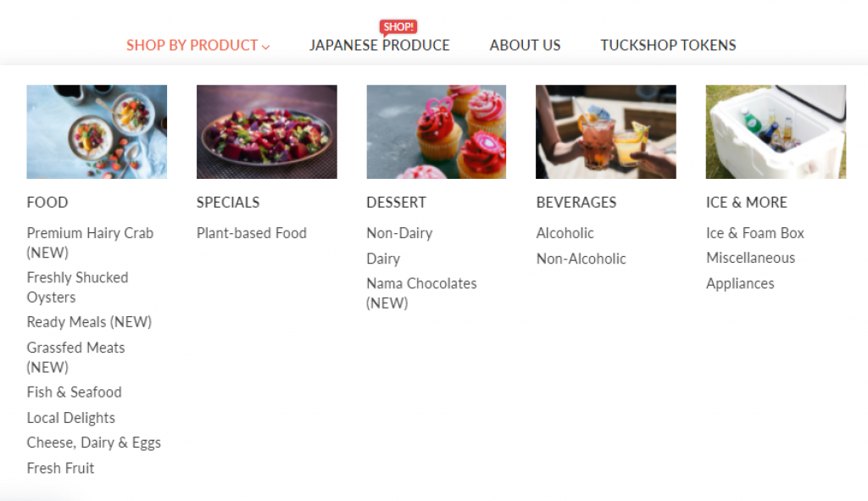Select the Appliances link
The width and height of the screenshot is (868, 501).
click(x=740, y=283)
